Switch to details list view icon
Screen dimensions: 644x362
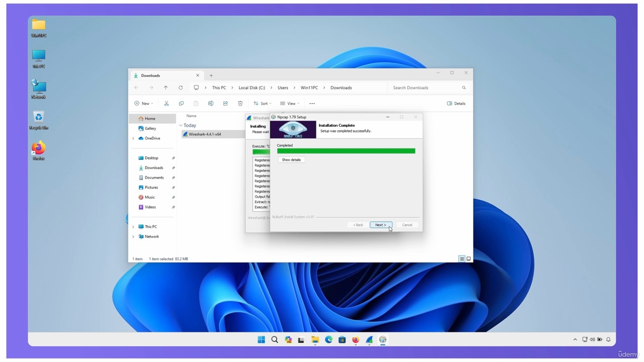pos(461,259)
